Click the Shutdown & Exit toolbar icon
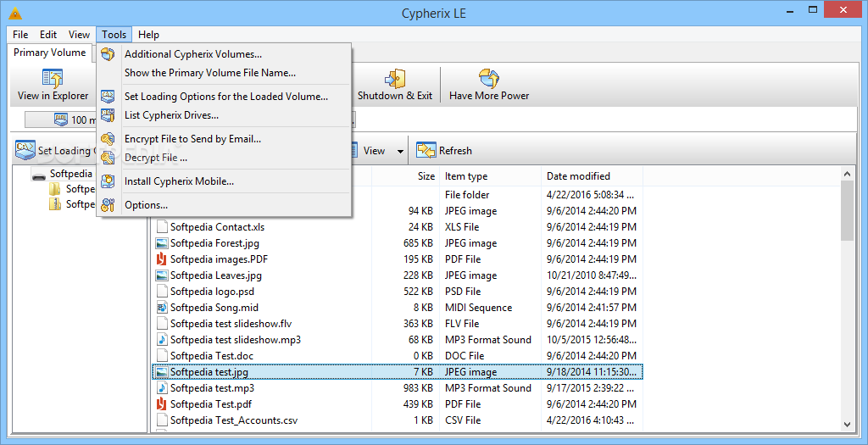The image size is (868, 445). pos(395,79)
